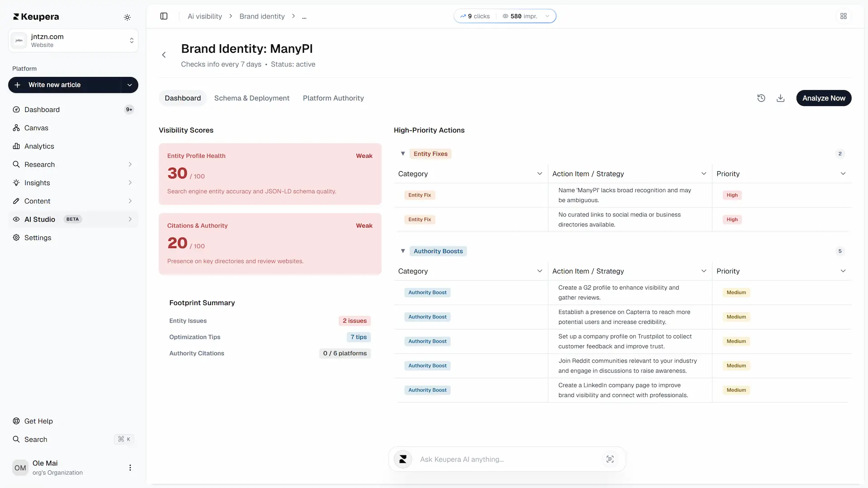Open the clicks and impressions dropdown chevron
This screenshot has width=868, height=488.
tap(547, 16)
